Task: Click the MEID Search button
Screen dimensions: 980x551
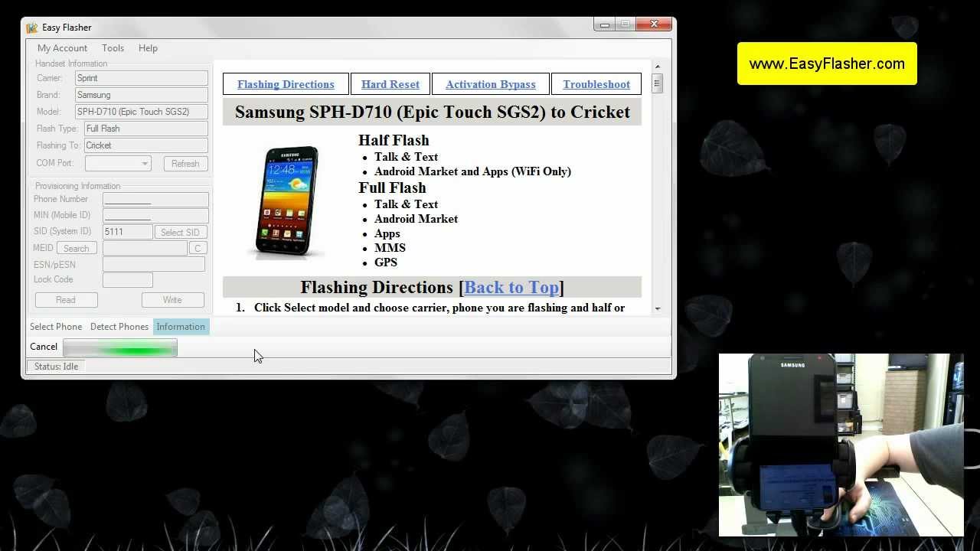Action: point(77,248)
